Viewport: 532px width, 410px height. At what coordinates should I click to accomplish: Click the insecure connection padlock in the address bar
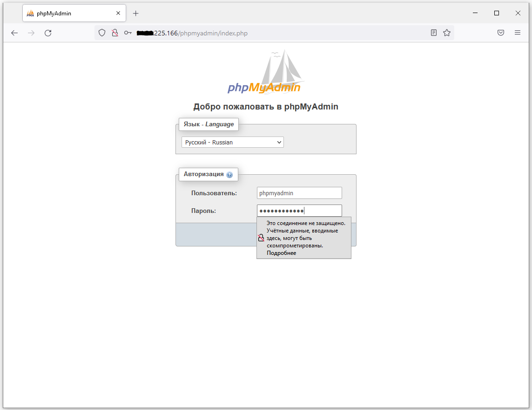point(115,33)
